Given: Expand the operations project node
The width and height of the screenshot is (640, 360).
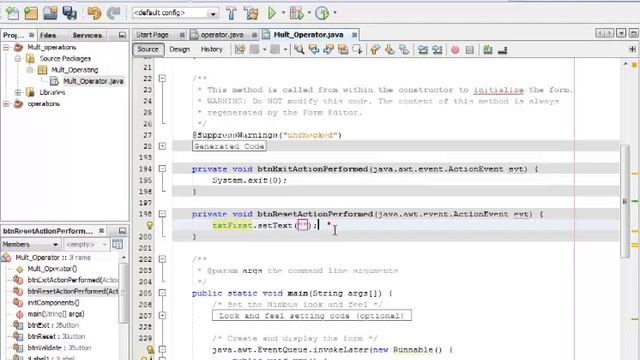Looking at the screenshot, I should [x=6, y=104].
